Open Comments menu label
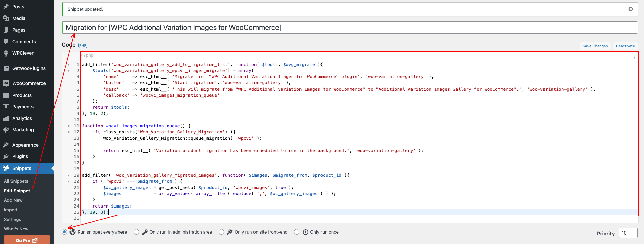Image resolution: width=644 pixels, height=244 pixels. click(x=24, y=42)
